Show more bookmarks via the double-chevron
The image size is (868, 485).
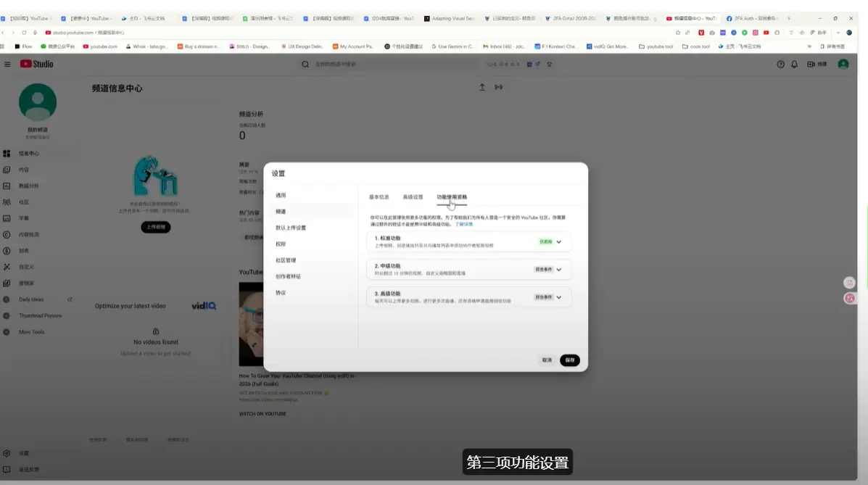click(809, 46)
